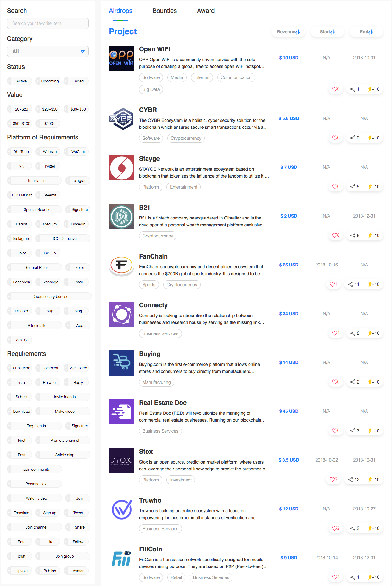
Task: Click the Big Data tag on Open WiFi
Action: click(151, 89)
